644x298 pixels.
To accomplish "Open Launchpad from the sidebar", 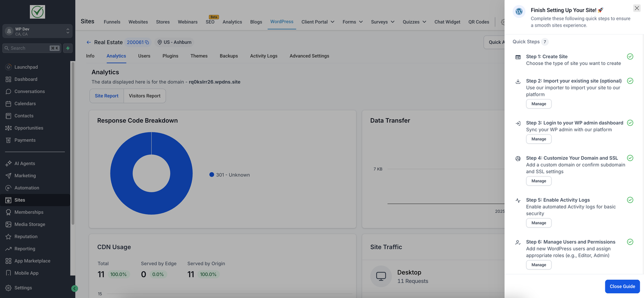I will (26, 67).
